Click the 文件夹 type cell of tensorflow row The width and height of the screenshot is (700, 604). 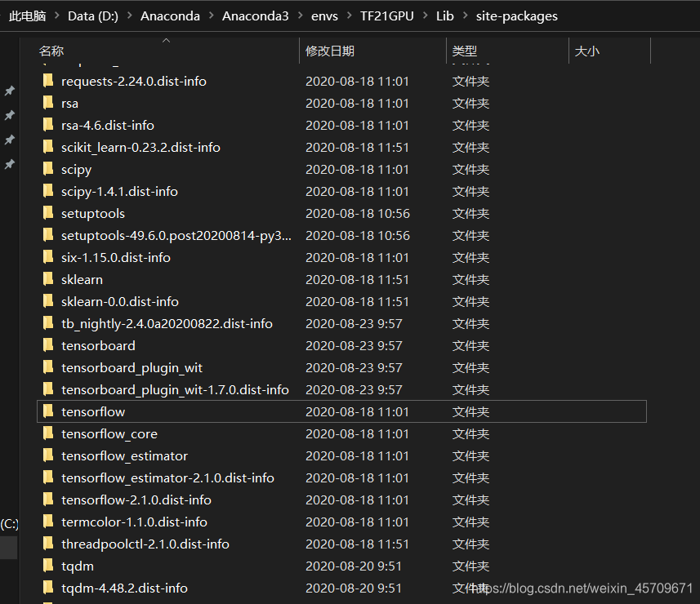(470, 411)
